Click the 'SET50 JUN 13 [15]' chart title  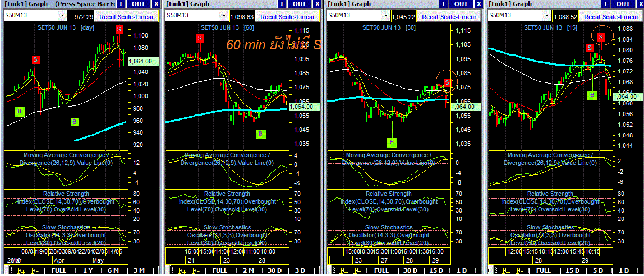pyautogui.click(x=550, y=28)
